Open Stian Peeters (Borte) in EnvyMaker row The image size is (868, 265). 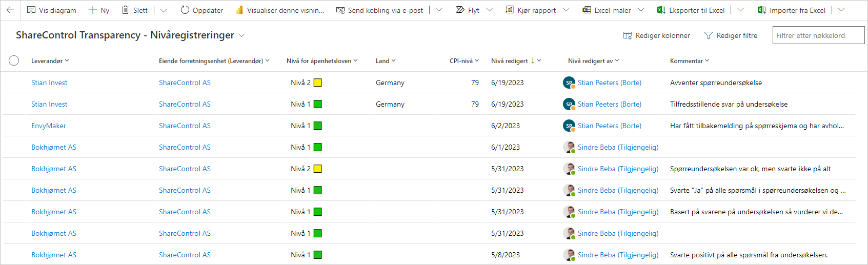[x=610, y=126]
